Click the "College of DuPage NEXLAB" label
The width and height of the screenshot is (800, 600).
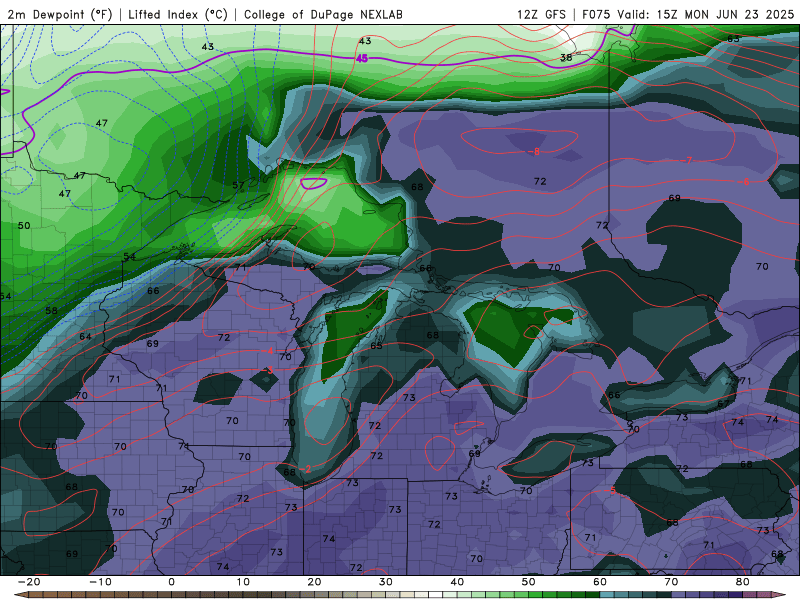click(x=323, y=14)
